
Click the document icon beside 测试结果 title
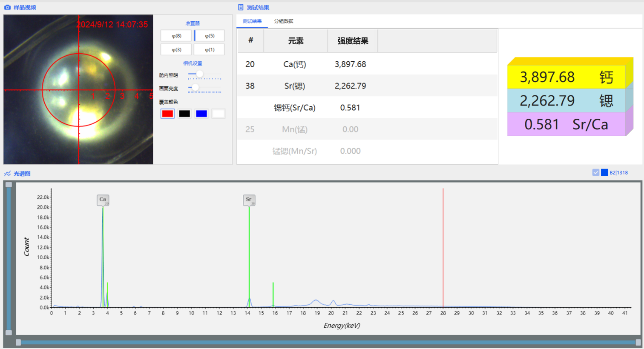tap(240, 7)
